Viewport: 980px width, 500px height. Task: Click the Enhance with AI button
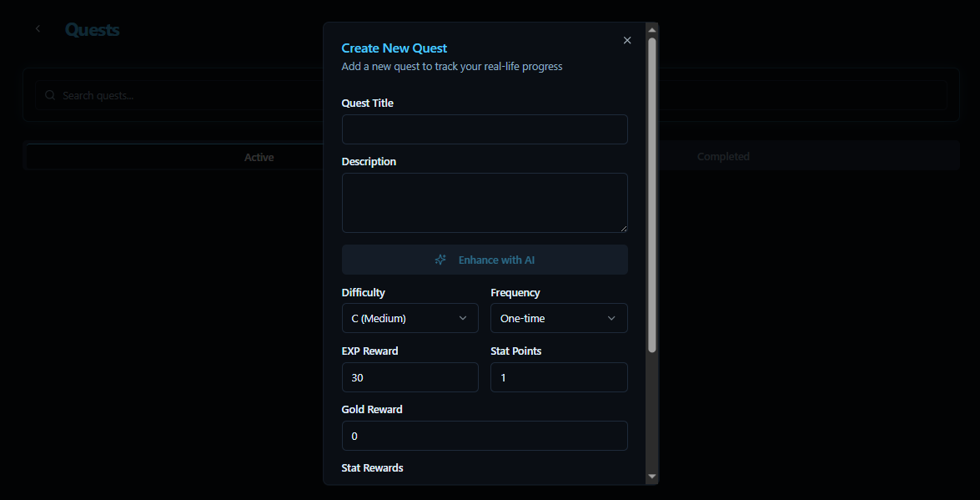[485, 260]
